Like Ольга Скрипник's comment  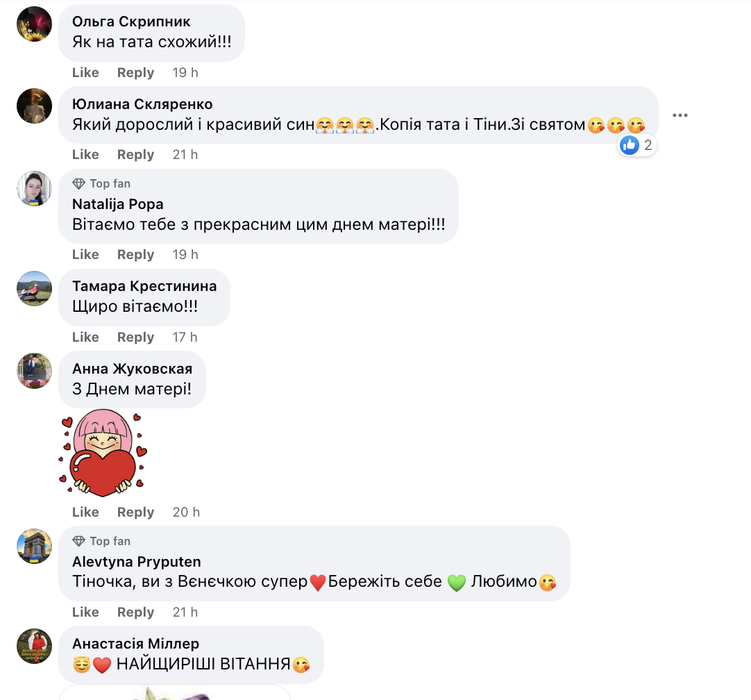coord(85,72)
